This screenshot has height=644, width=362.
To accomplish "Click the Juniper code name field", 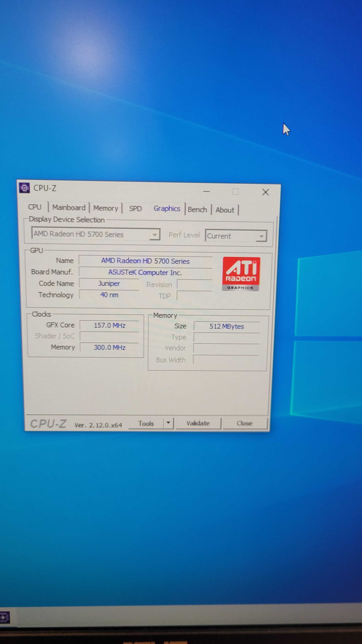I will (109, 284).
